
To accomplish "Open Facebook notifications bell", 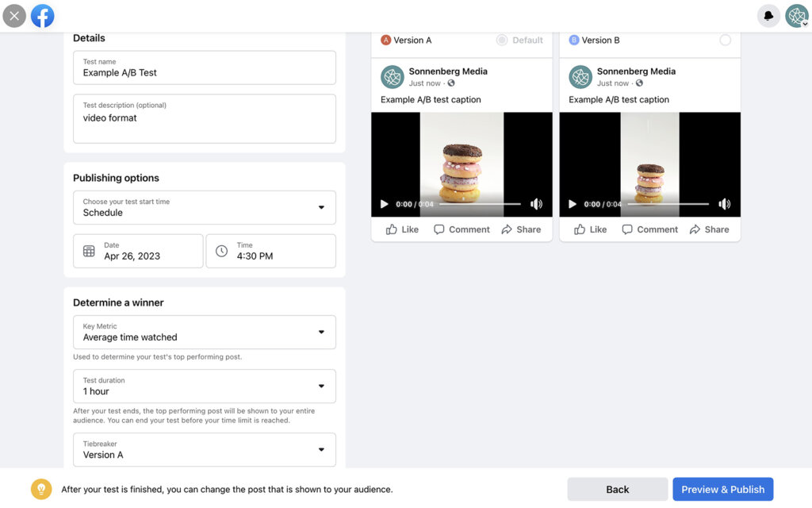I will coord(768,15).
